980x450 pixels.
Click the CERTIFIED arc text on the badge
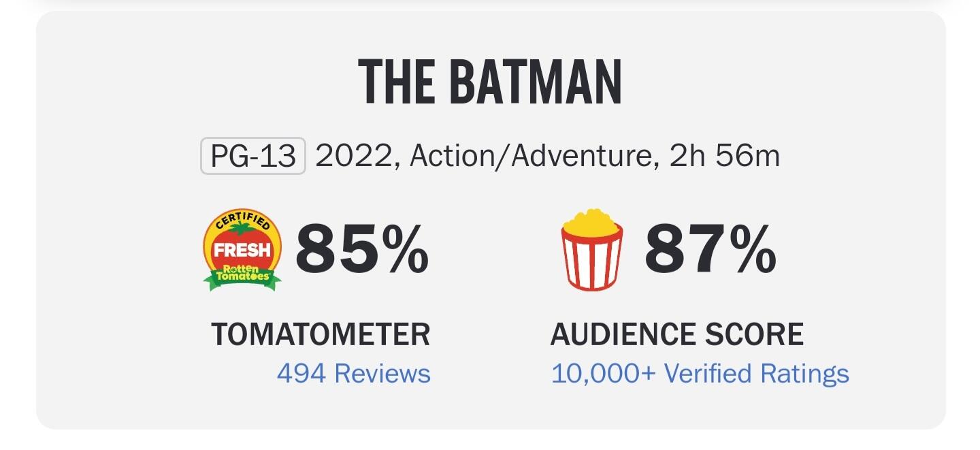tap(242, 221)
